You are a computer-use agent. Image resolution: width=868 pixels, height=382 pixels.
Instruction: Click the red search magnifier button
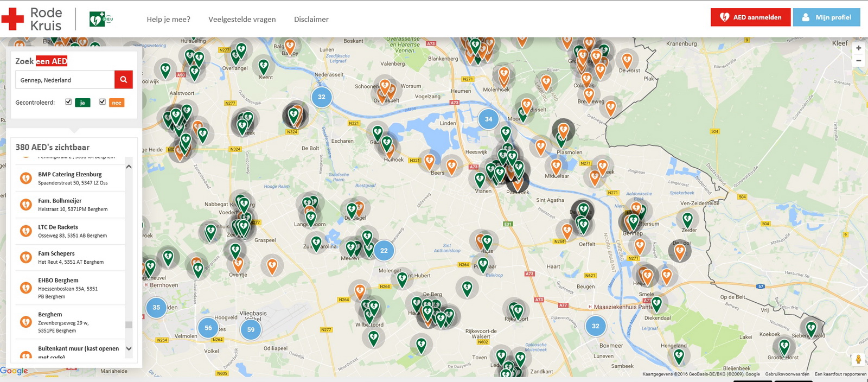pos(124,80)
